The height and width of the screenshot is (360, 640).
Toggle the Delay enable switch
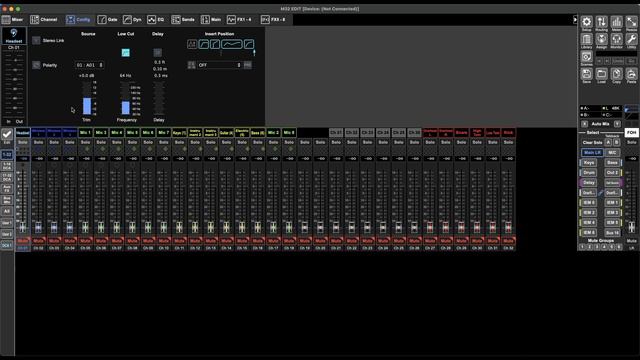click(x=158, y=53)
